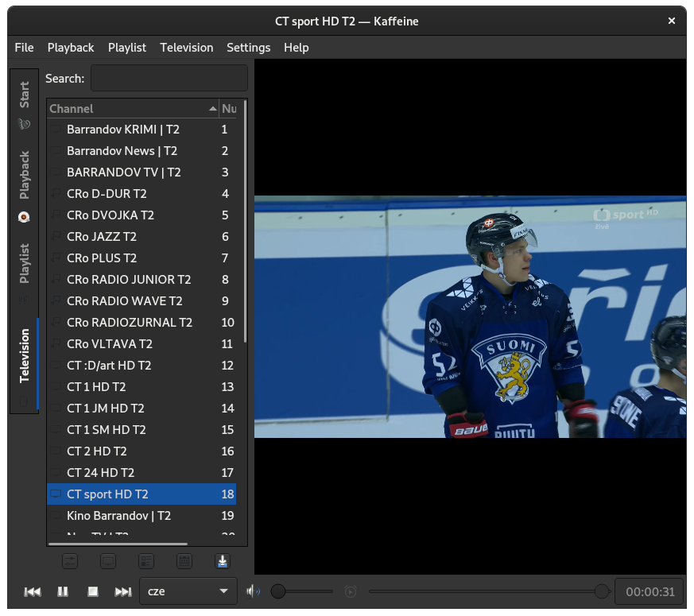Open the Playlist menu
Image resolution: width=694 pixels, height=616 pixels.
pos(127,48)
